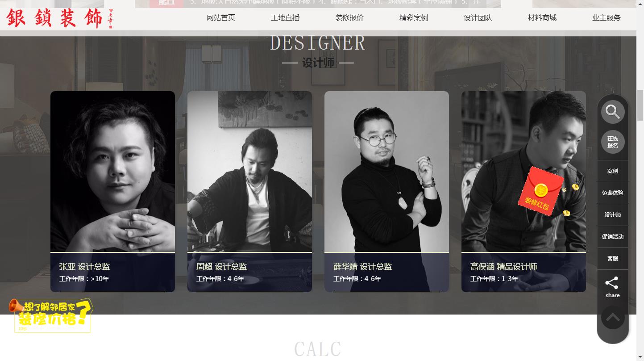
Task: Click the 案例 sidebar link
Action: click(x=612, y=171)
